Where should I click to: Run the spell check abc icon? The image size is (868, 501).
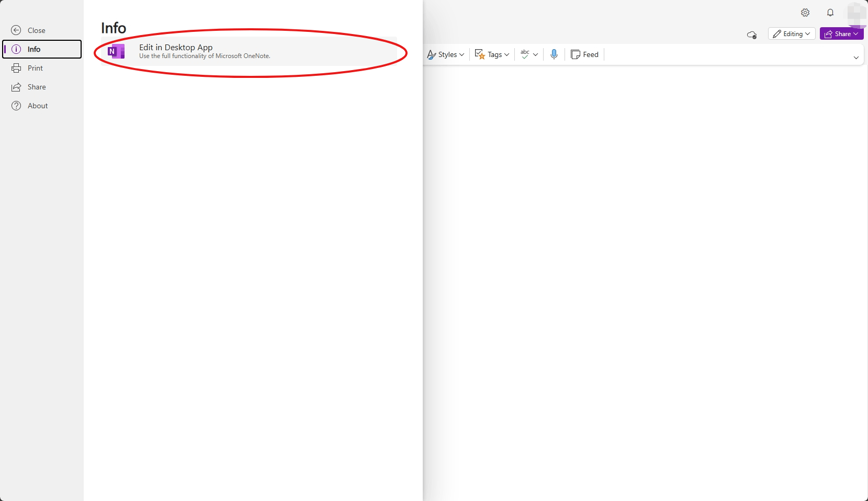(x=525, y=54)
